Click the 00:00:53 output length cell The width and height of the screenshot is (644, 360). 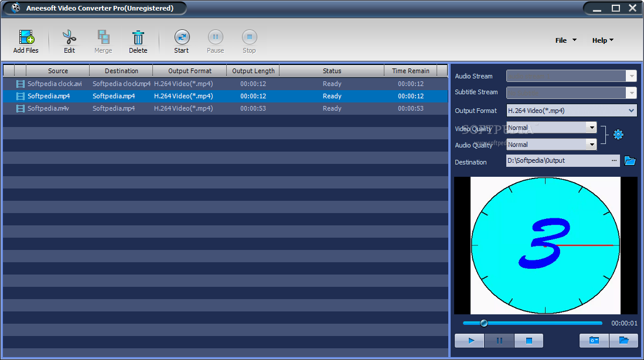click(x=253, y=108)
